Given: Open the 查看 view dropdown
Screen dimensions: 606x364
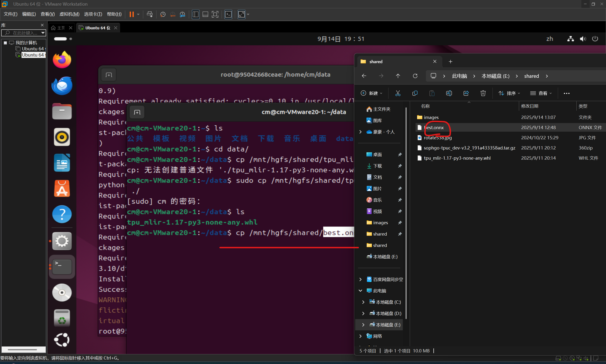Looking at the screenshot, I should [x=541, y=93].
